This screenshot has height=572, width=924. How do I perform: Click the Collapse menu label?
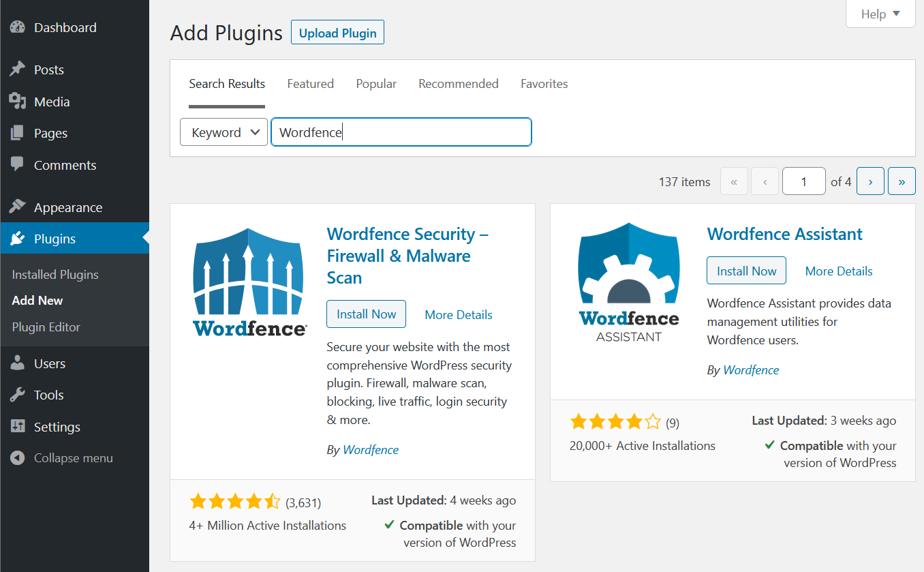point(74,458)
